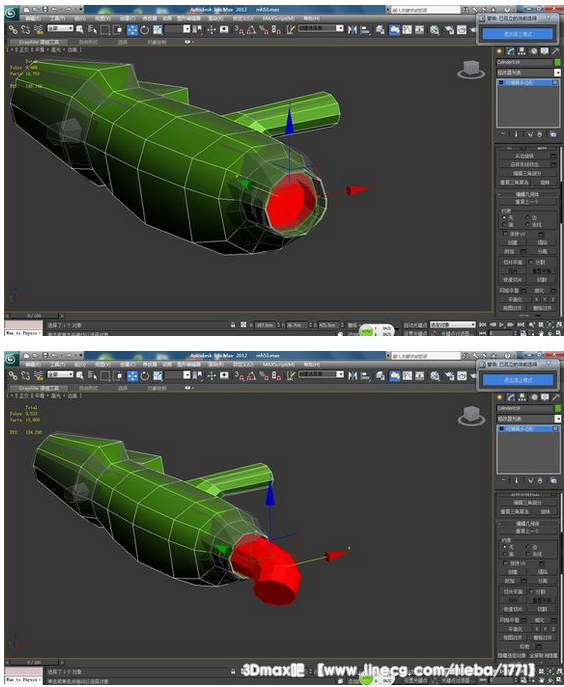Open Layer Manager icon in upper screenshot toolbar
Viewport: 564px width, 687px height.
[380, 29]
